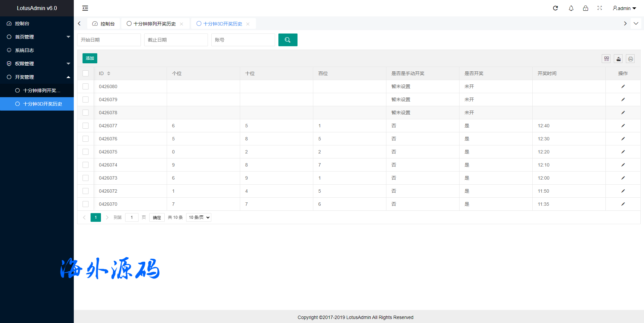The height and width of the screenshot is (323, 644).
Task: Open the column filter grid icon
Action: 606,59
